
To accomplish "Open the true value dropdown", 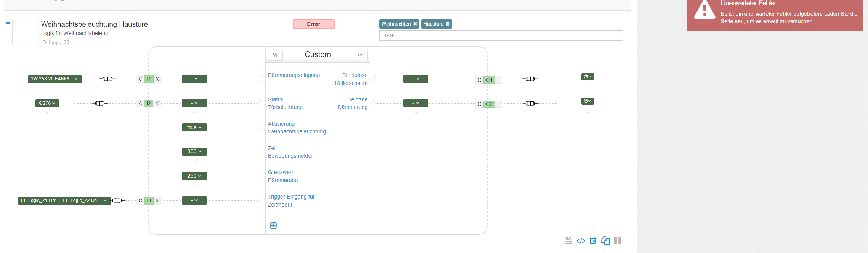I will point(194,127).
